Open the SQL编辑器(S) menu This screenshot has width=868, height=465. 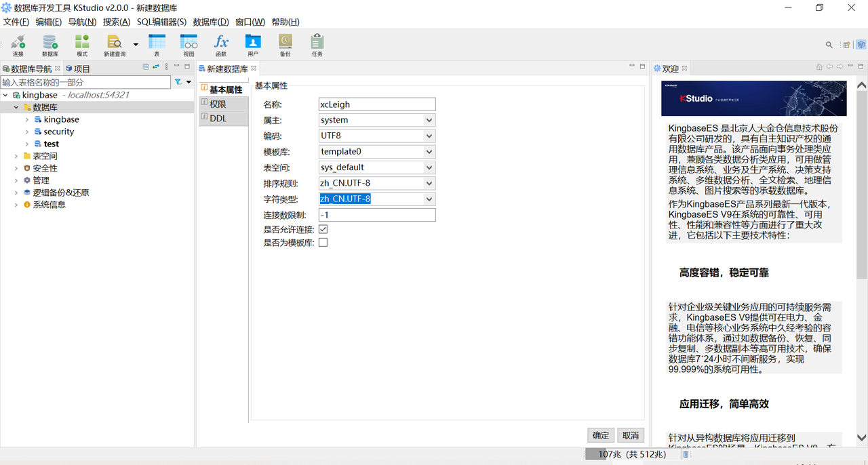pyautogui.click(x=161, y=22)
